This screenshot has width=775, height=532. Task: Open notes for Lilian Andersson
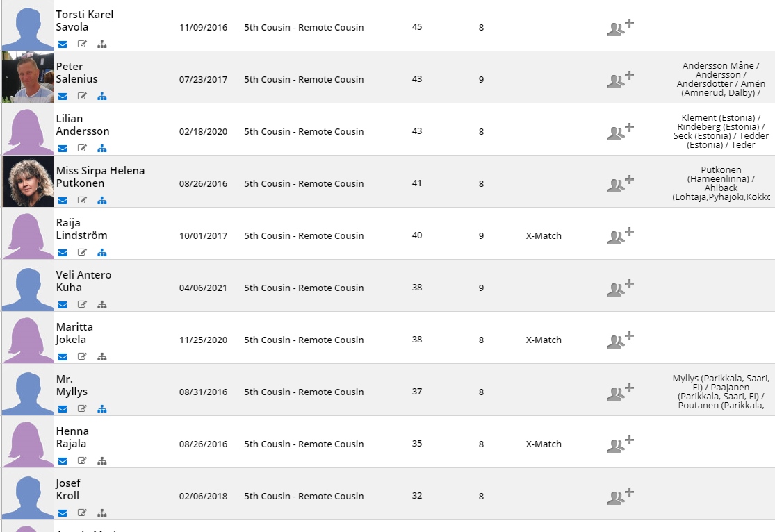(x=82, y=148)
